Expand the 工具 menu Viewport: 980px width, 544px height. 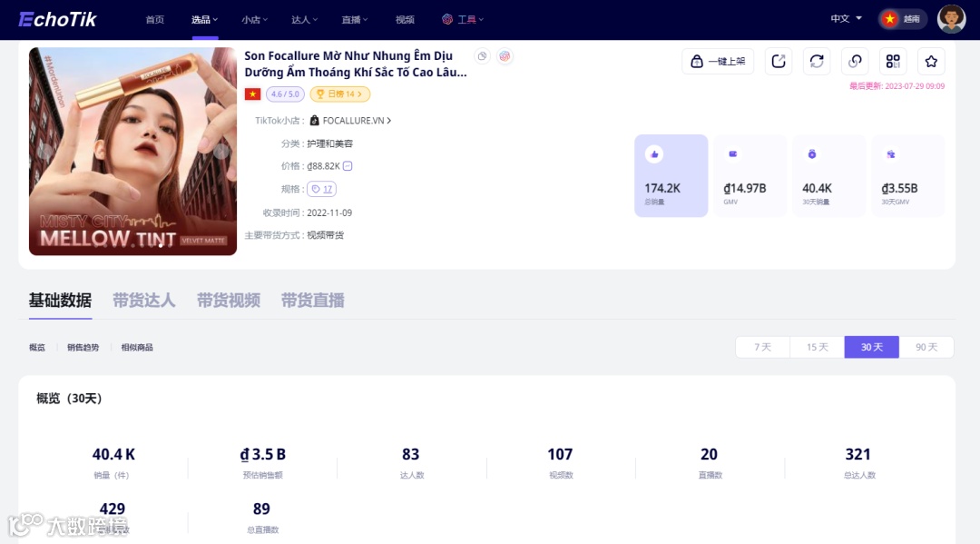click(x=463, y=19)
